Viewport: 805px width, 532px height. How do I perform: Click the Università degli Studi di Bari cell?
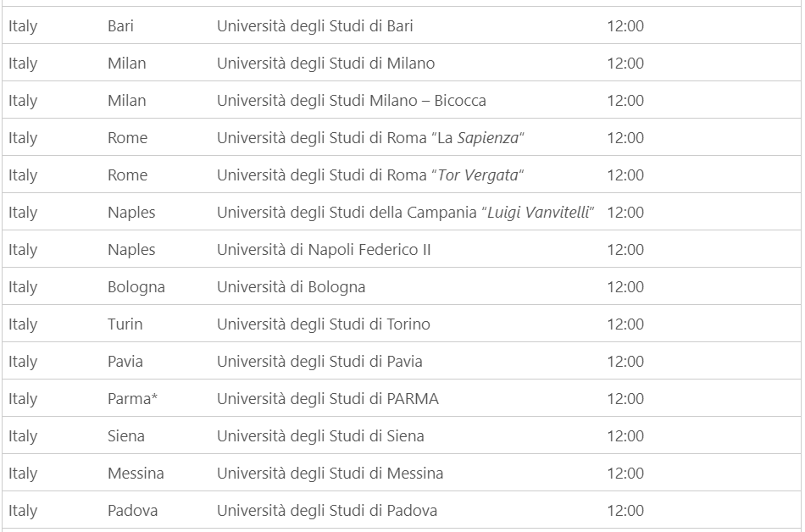(x=314, y=26)
